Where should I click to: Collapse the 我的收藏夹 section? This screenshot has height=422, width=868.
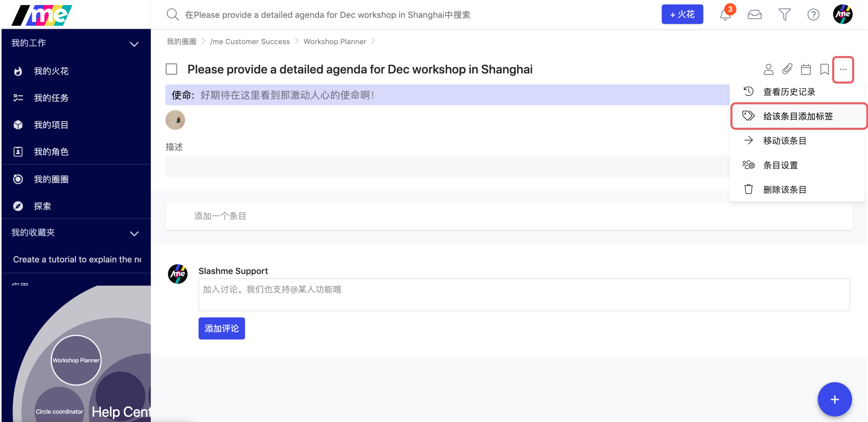pyautogui.click(x=134, y=233)
